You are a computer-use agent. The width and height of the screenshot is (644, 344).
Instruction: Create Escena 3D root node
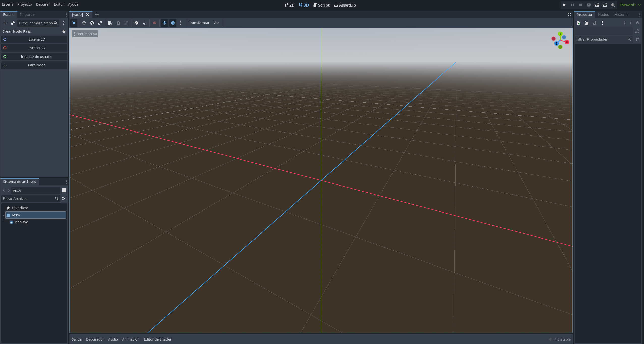(34, 48)
